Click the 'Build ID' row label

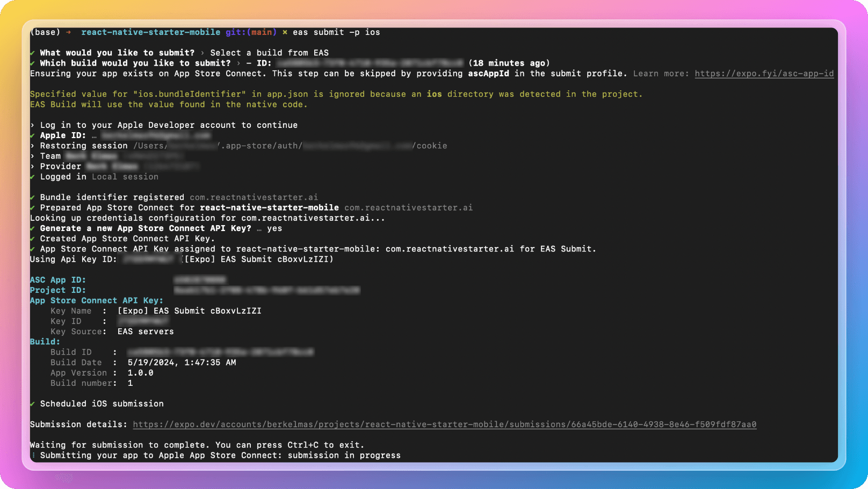coord(71,352)
